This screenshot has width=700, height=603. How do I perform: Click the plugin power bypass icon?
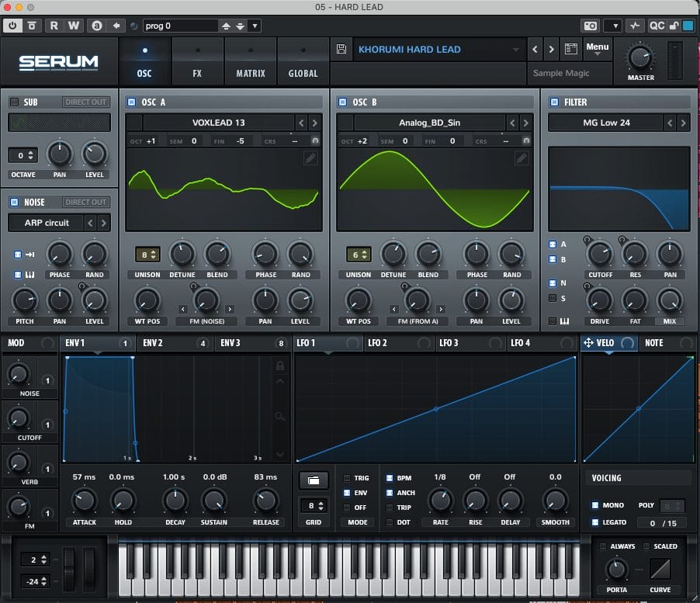[x=12, y=26]
